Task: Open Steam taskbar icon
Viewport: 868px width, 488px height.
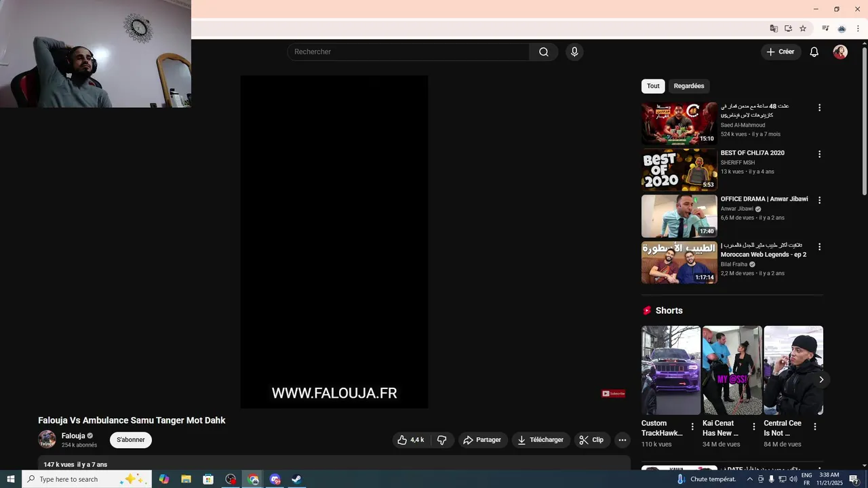Action: (296, 479)
